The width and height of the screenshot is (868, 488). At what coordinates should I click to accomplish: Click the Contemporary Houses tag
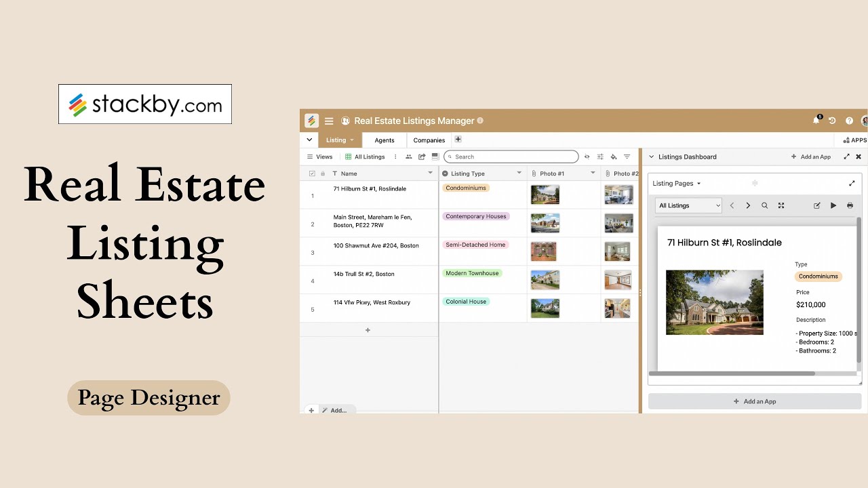coord(476,216)
